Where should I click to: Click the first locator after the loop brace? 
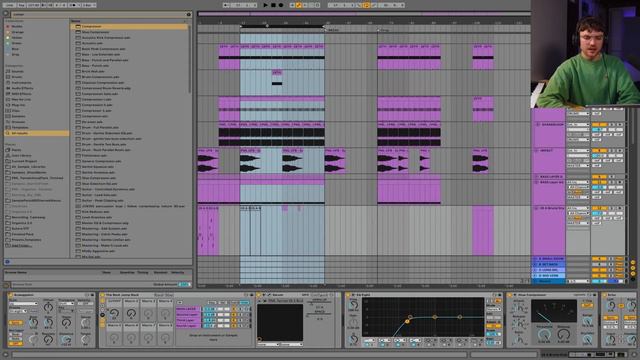click(x=327, y=30)
